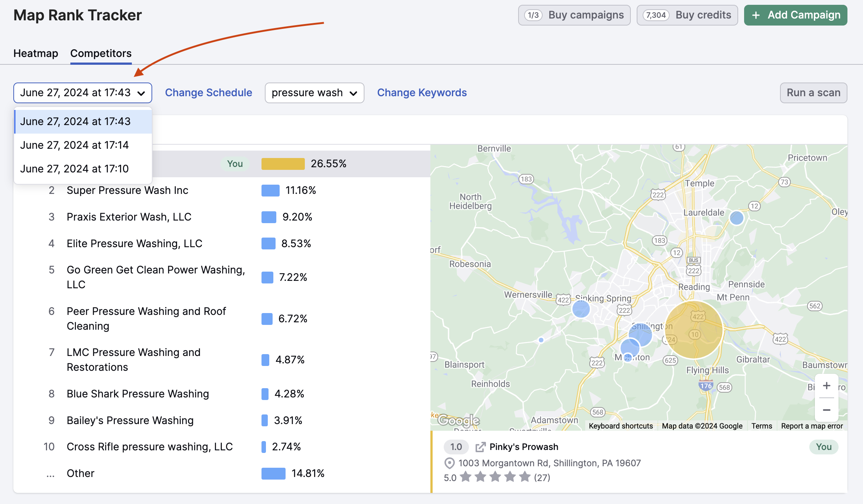The image size is (863, 504).
Task: Select Elite Pressure Washing, LLC row
Action: coord(222,243)
